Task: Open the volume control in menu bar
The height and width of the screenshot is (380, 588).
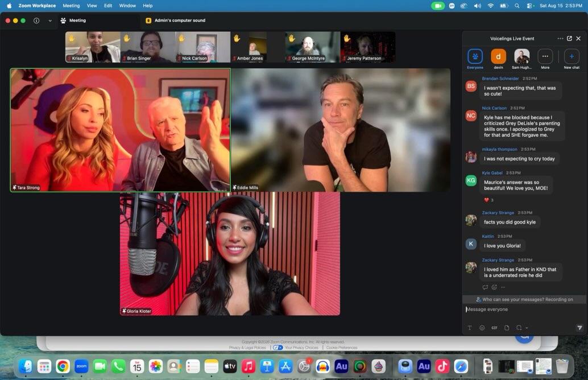Action: (x=477, y=6)
